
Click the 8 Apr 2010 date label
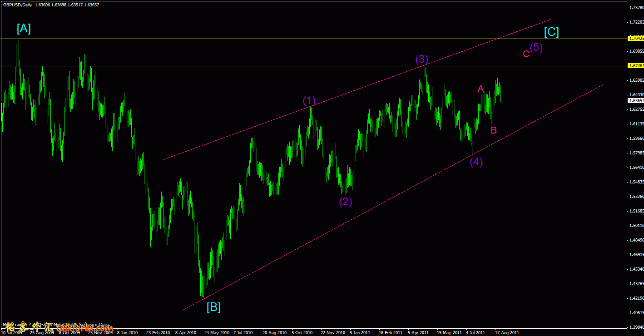[x=186, y=332]
